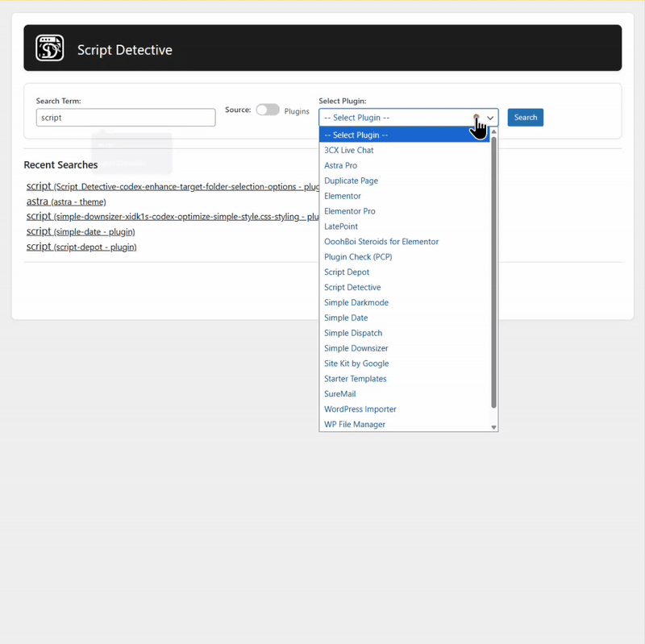Choose Simple Darkmode in dropdown
This screenshot has width=645, height=644.
(405, 302)
